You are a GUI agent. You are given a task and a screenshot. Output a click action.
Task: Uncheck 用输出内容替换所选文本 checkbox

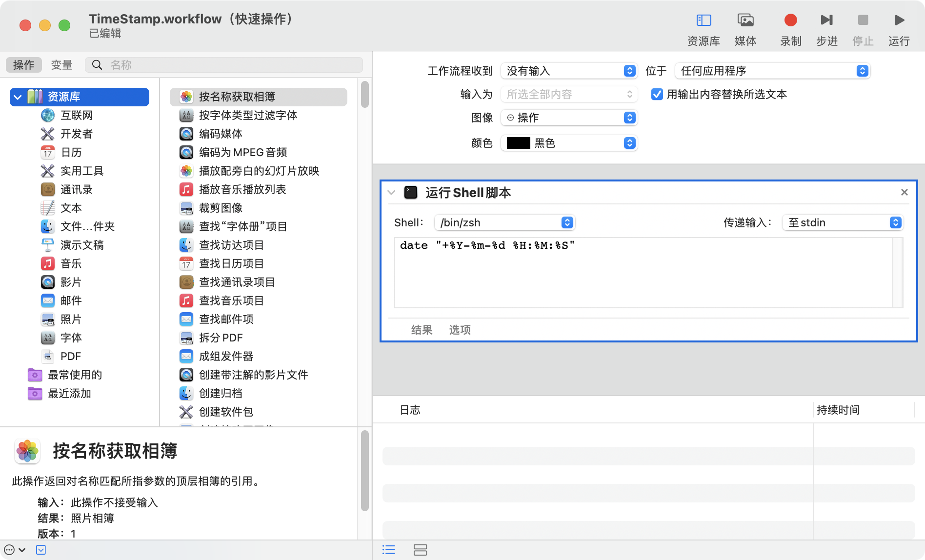[x=656, y=95]
